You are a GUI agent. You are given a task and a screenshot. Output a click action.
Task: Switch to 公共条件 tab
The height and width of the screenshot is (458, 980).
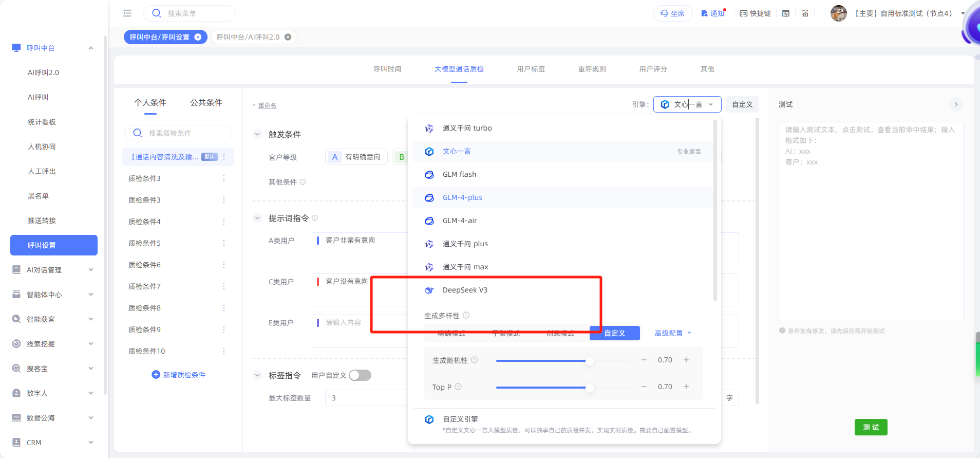click(206, 103)
